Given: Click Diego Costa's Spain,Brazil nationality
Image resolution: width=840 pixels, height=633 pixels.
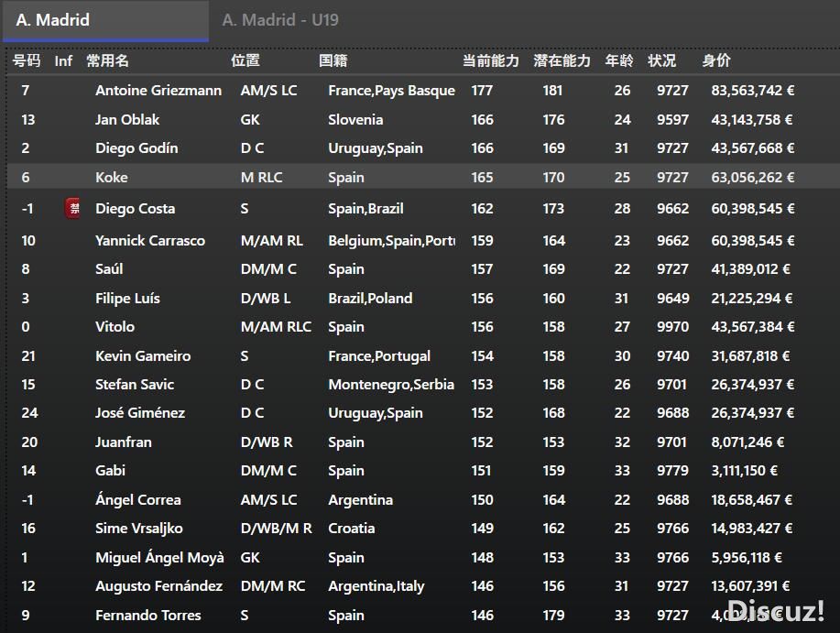Looking at the screenshot, I should (365, 209).
